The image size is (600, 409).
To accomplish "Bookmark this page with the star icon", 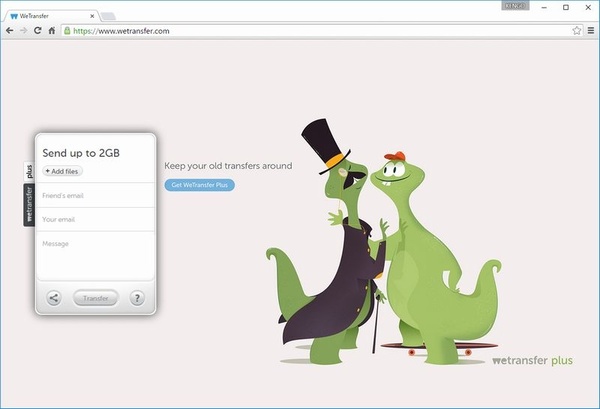I will [x=576, y=31].
